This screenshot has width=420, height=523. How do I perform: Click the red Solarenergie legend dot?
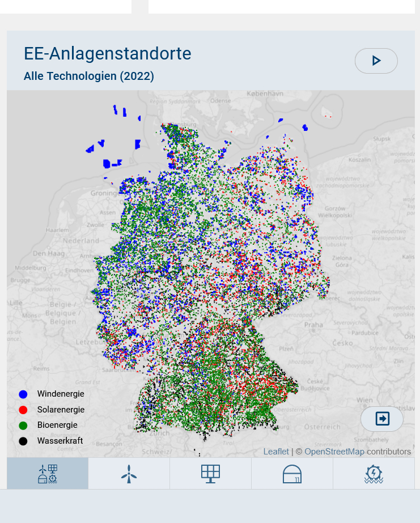(23, 410)
